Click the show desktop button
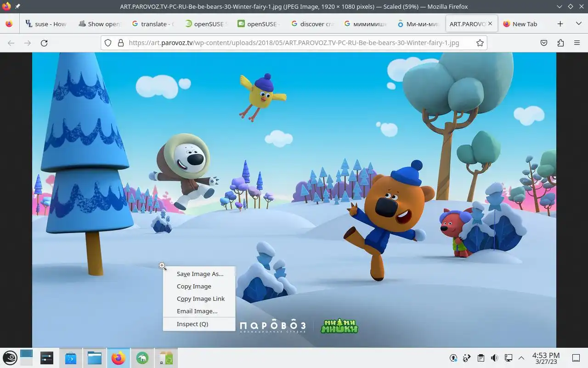 (576, 358)
